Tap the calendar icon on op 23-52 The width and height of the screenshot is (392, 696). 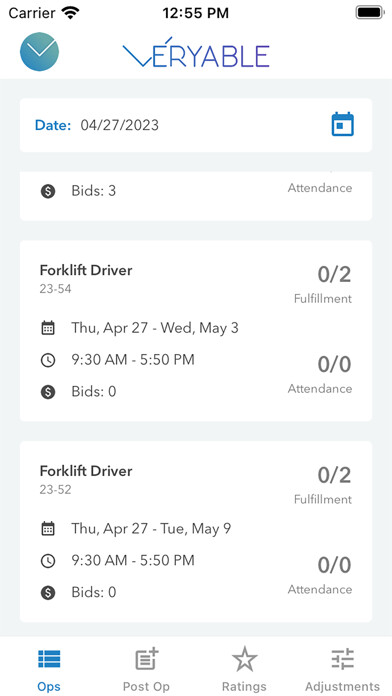48,529
